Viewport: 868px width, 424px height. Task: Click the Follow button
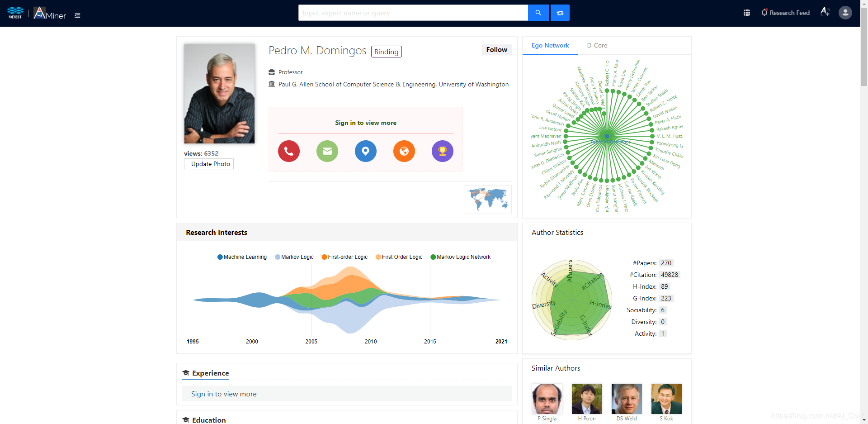(496, 50)
